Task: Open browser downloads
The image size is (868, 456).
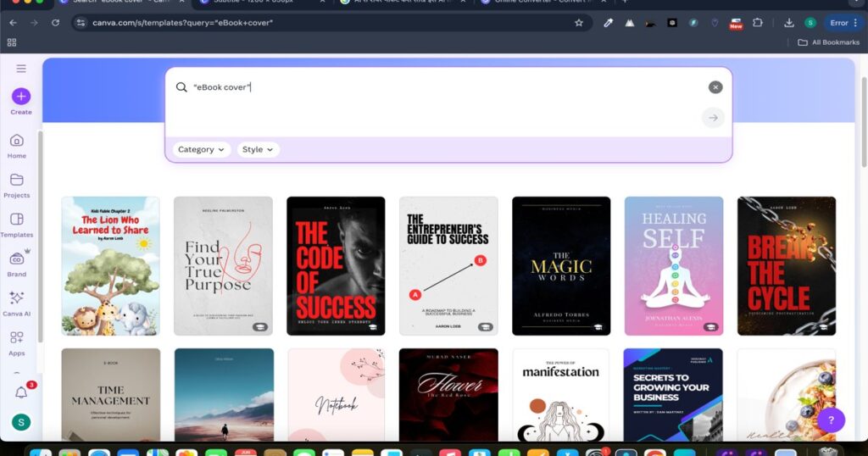Action: click(x=789, y=23)
